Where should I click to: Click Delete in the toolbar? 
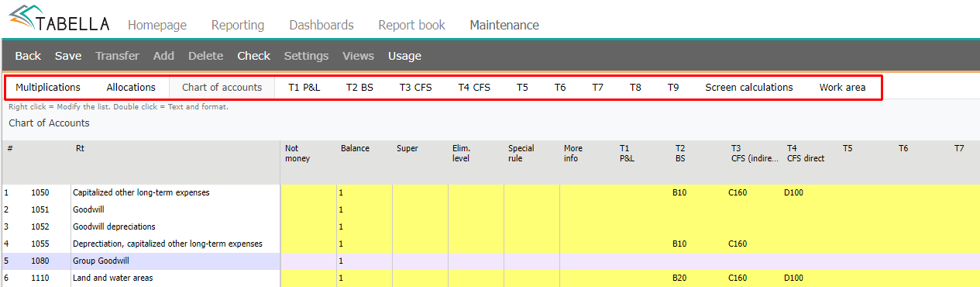click(205, 56)
